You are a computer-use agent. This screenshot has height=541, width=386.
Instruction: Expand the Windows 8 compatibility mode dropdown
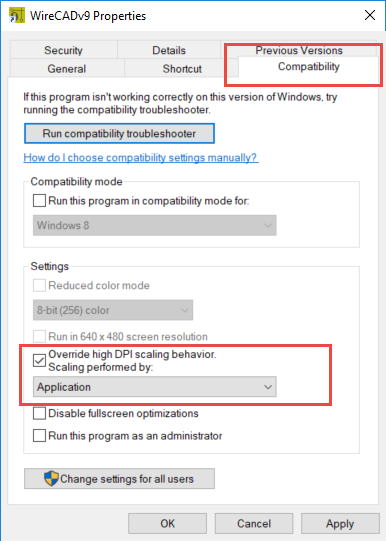[x=155, y=225]
